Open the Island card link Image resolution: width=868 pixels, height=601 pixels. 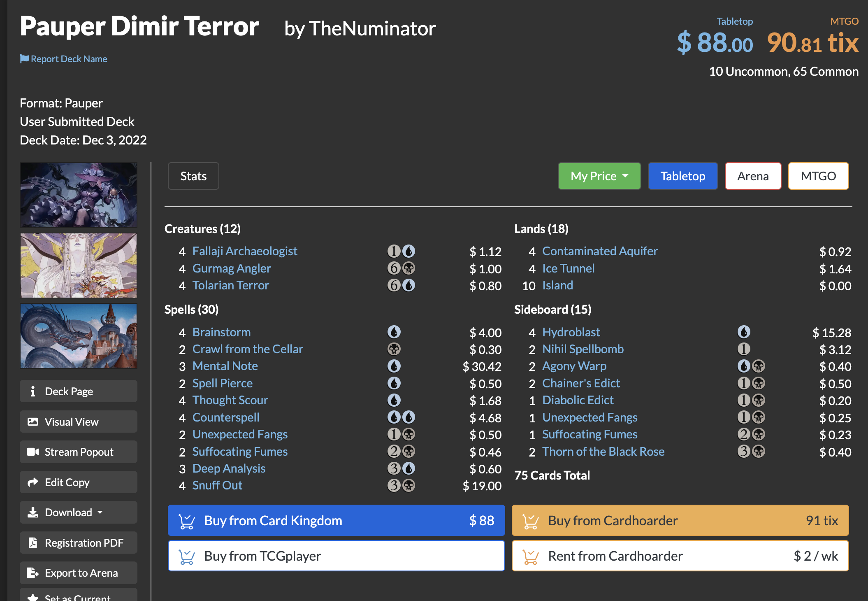557,285
